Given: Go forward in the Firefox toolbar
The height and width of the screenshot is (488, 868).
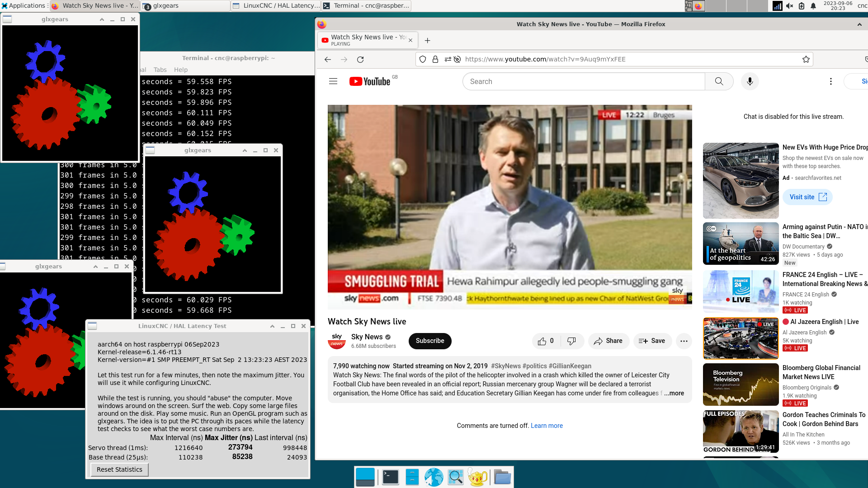Looking at the screenshot, I should (344, 60).
